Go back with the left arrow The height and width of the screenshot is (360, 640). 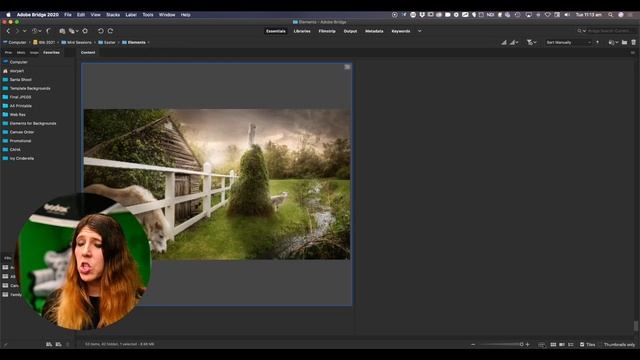coord(8,31)
